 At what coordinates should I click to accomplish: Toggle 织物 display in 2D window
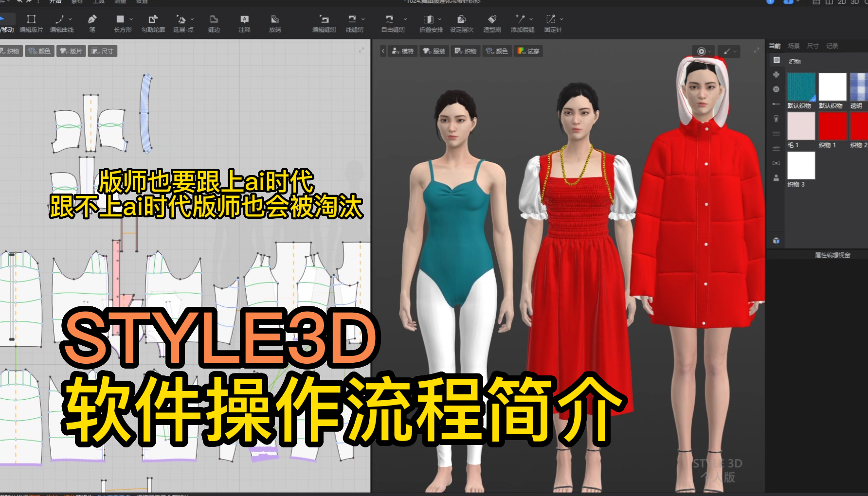(10, 51)
